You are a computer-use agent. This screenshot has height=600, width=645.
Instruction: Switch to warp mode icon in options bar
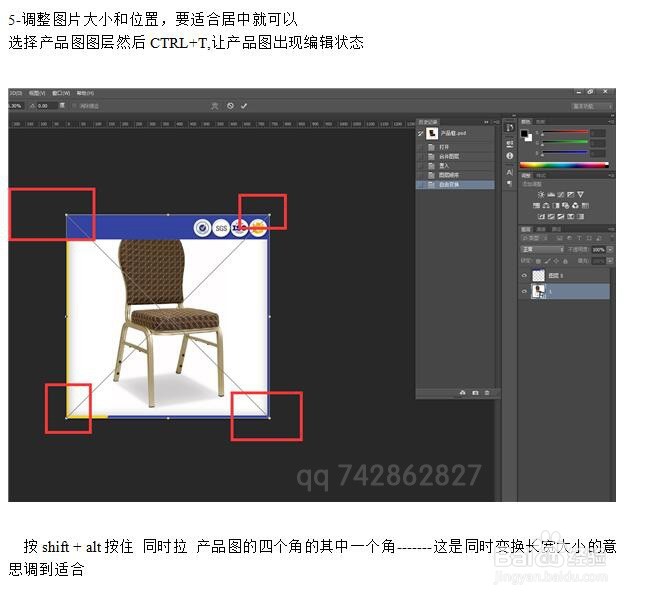point(214,106)
